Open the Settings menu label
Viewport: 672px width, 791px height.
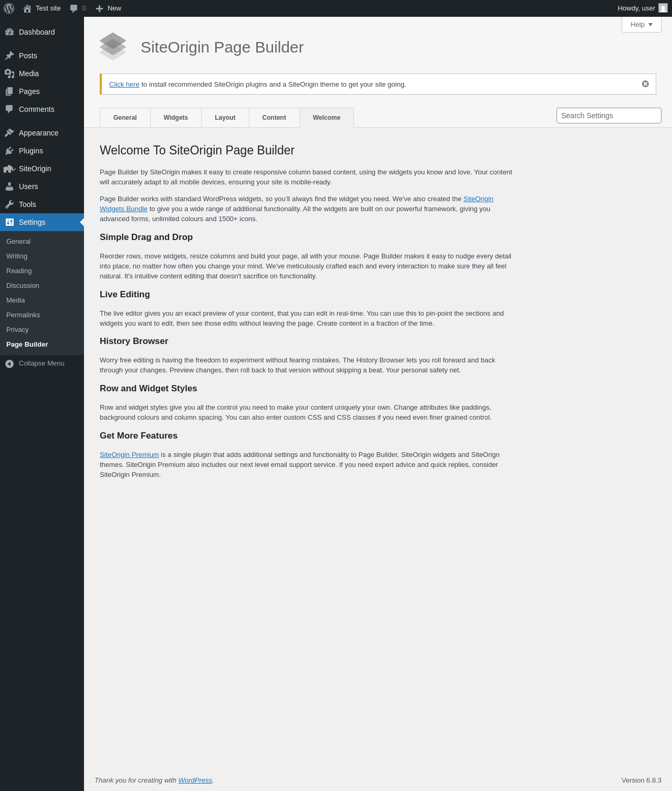pos(32,222)
